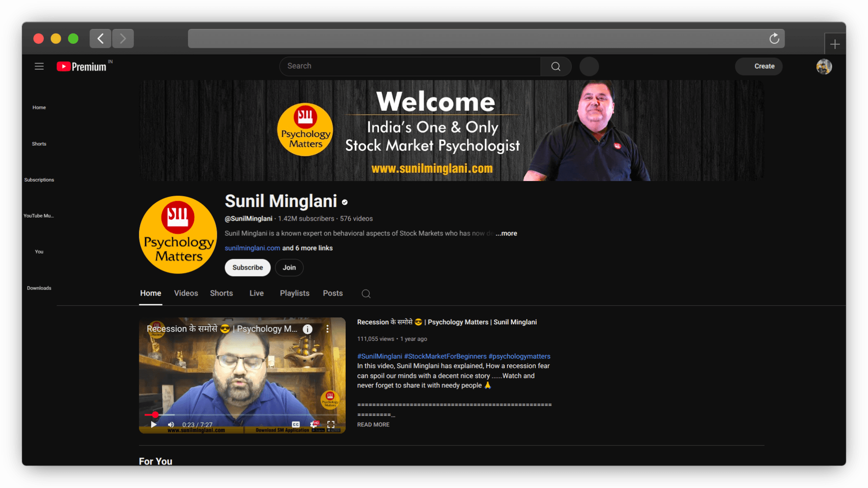Click the @SunilMinglani handle text

[248, 219]
